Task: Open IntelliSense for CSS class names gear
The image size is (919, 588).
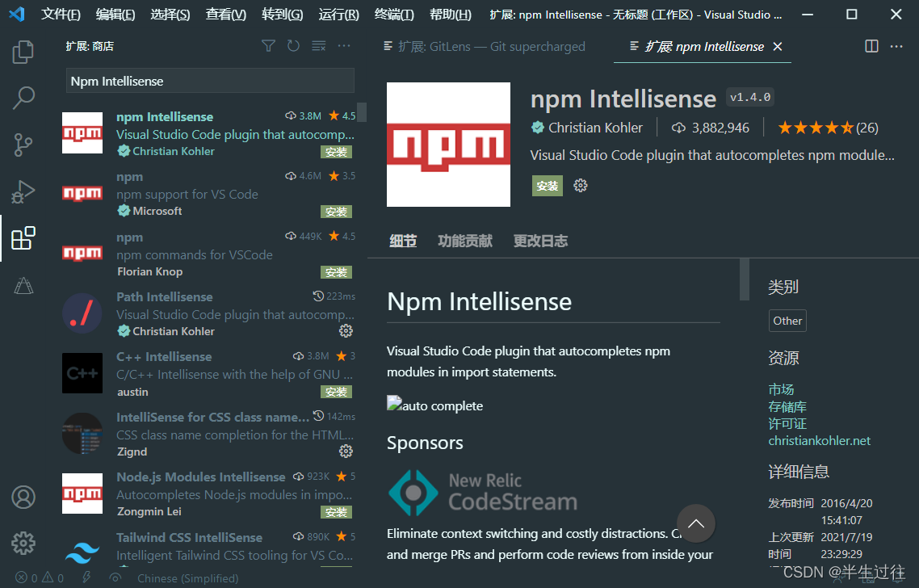Action: (346, 451)
